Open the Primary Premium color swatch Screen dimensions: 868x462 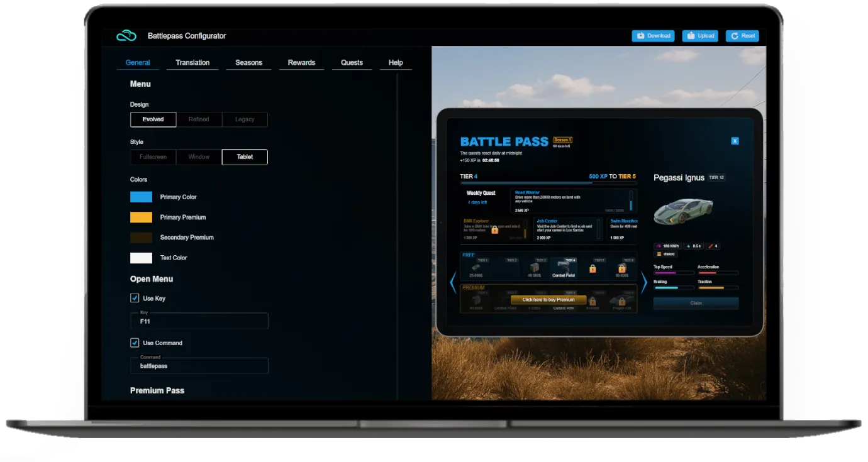pyautogui.click(x=141, y=217)
